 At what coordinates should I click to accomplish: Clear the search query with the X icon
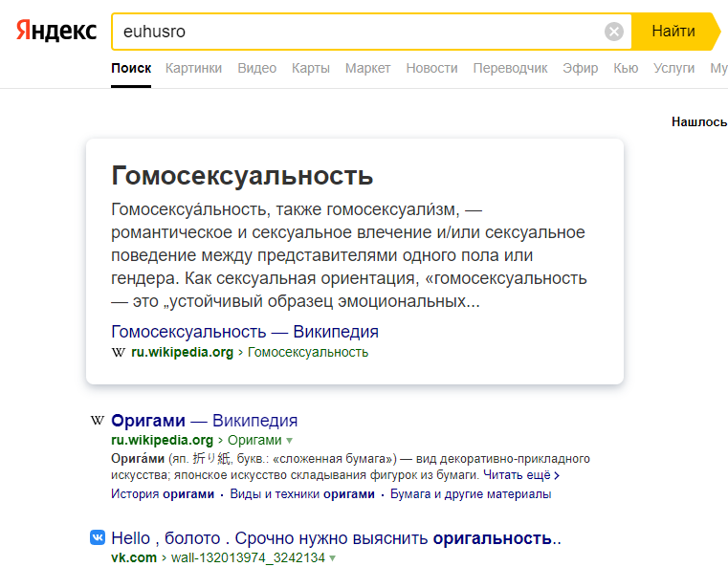[x=614, y=32]
